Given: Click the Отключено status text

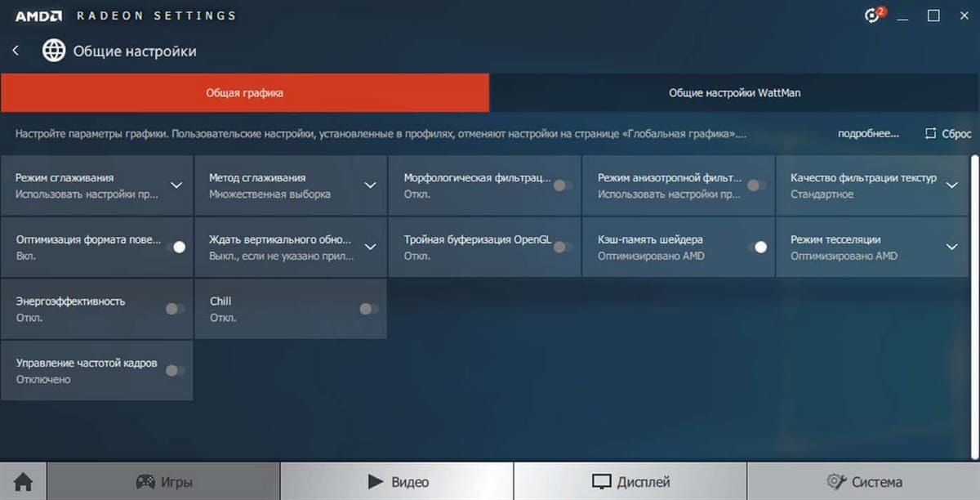Looking at the screenshot, I should tap(43, 379).
